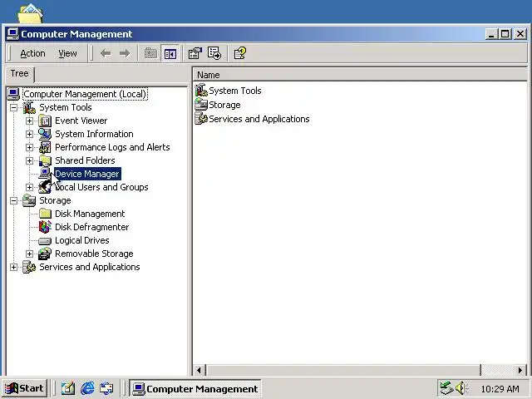The image size is (532, 399).
Task: Click the System Information icon
Action: [x=45, y=134]
